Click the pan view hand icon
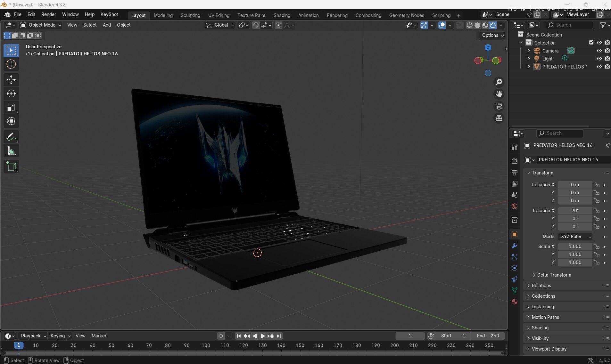Viewport: 611px width, 364px height. pos(499,94)
